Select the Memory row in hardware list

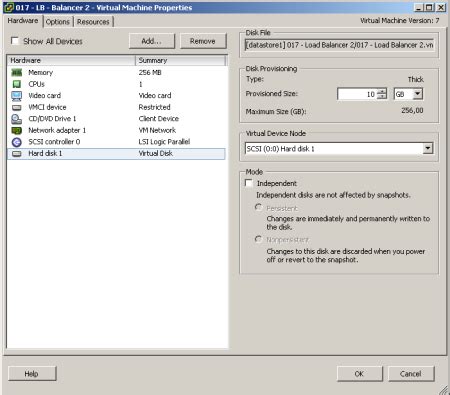coord(116,72)
